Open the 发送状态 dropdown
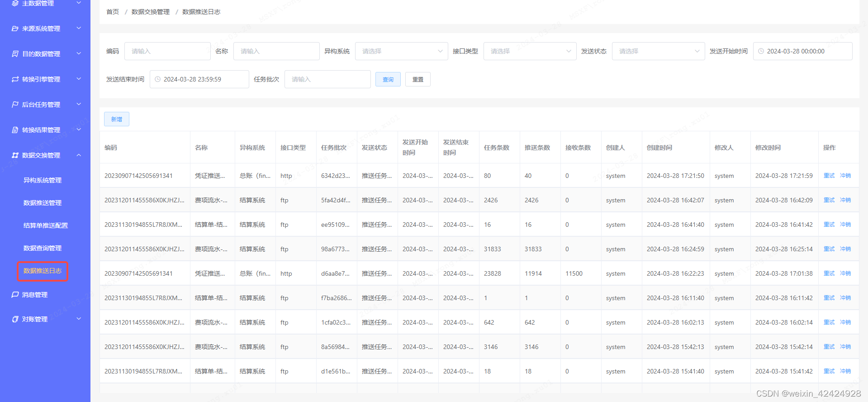The image size is (868, 402). tap(659, 51)
